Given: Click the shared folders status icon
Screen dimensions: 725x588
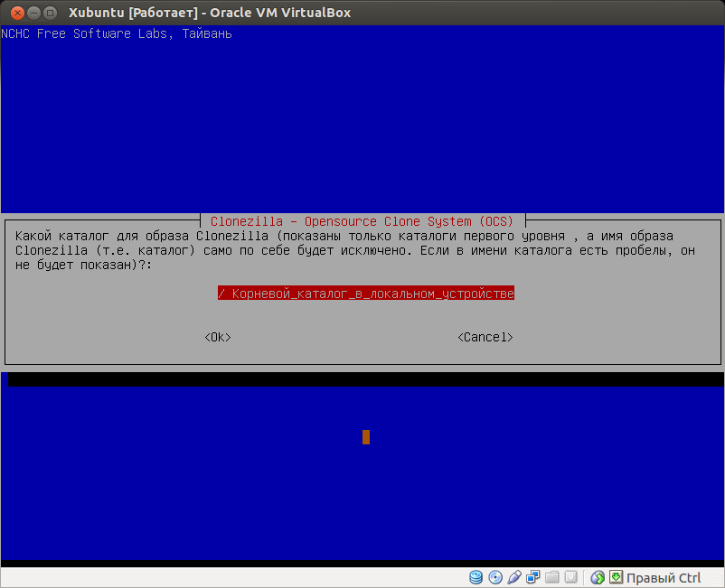Looking at the screenshot, I should click(552, 577).
